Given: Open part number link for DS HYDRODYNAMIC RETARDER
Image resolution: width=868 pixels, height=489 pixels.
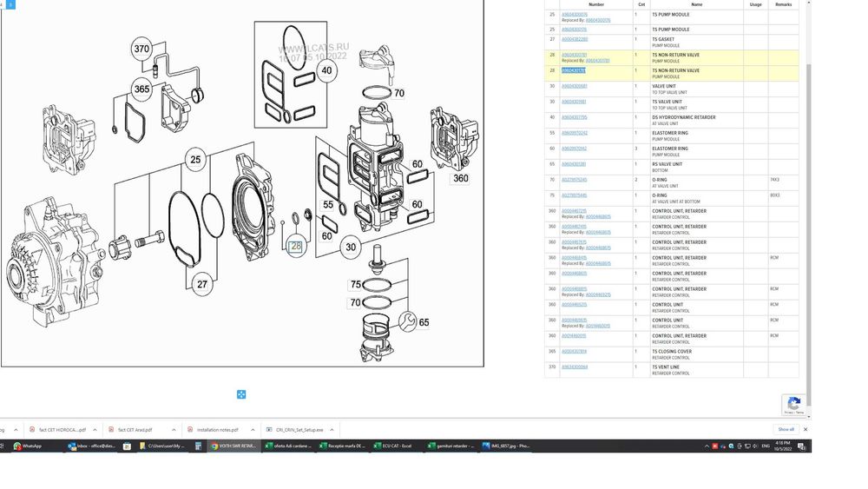Looking at the screenshot, I should coord(575,117).
